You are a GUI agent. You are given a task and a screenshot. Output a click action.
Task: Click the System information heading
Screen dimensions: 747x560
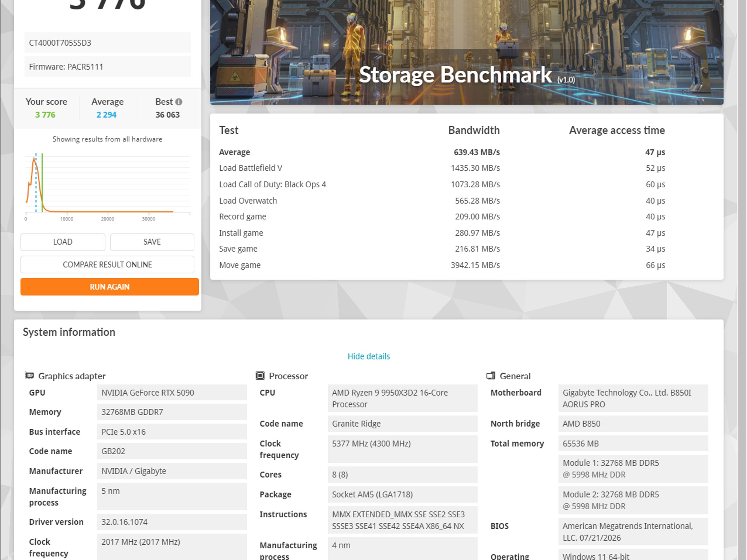point(69,332)
